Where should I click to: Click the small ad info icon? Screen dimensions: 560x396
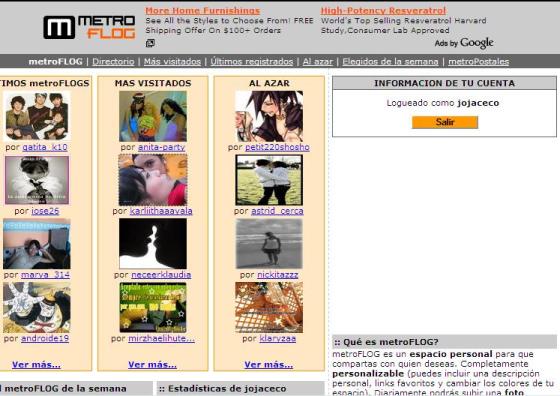click(x=150, y=43)
